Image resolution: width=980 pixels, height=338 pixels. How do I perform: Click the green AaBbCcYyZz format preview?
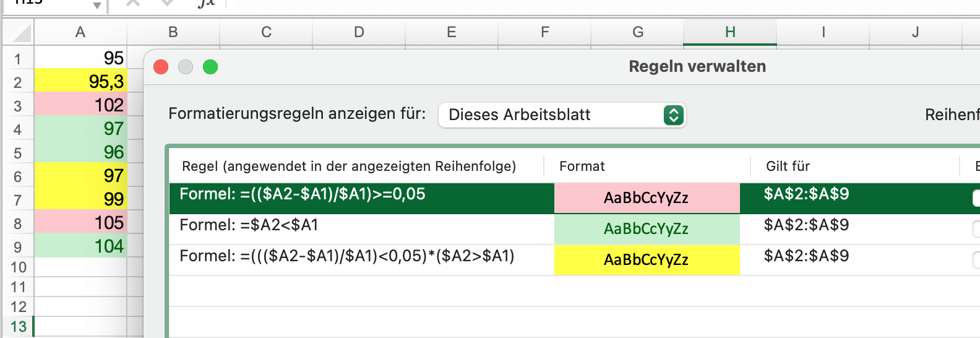[x=647, y=229]
